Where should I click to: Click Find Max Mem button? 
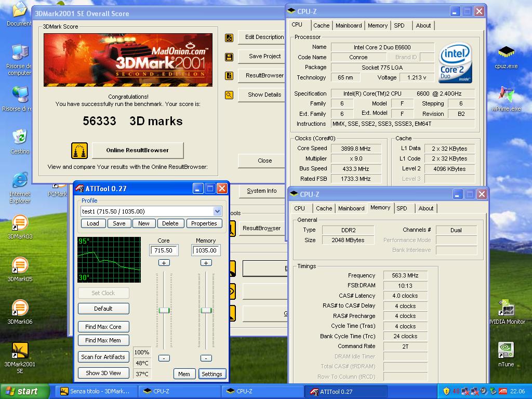(x=103, y=340)
